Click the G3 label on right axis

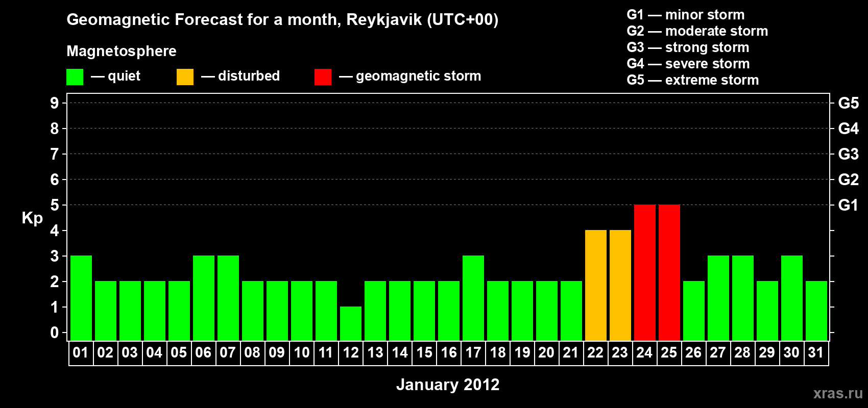tap(849, 154)
